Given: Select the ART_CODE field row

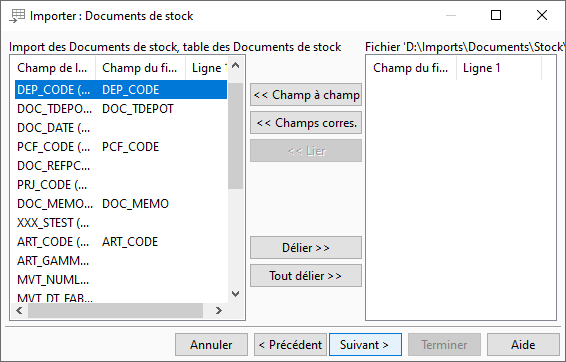Looking at the screenshot, I should pyautogui.click(x=121, y=242).
